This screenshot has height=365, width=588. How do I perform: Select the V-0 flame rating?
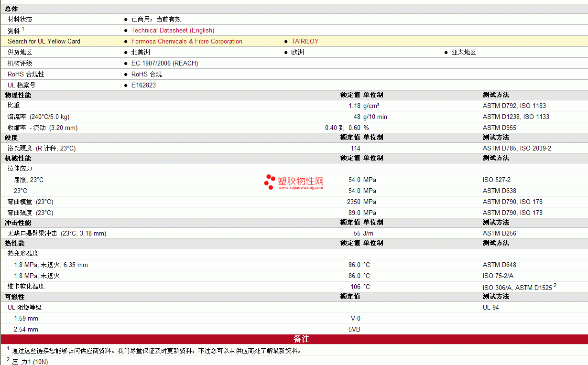pyautogui.click(x=356, y=318)
